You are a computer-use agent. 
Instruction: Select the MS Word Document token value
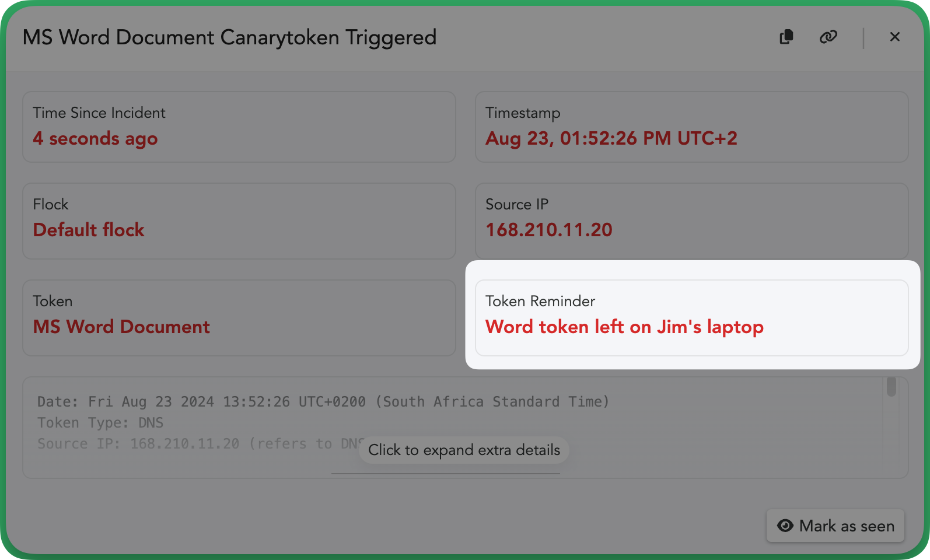[x=121, y=327]
